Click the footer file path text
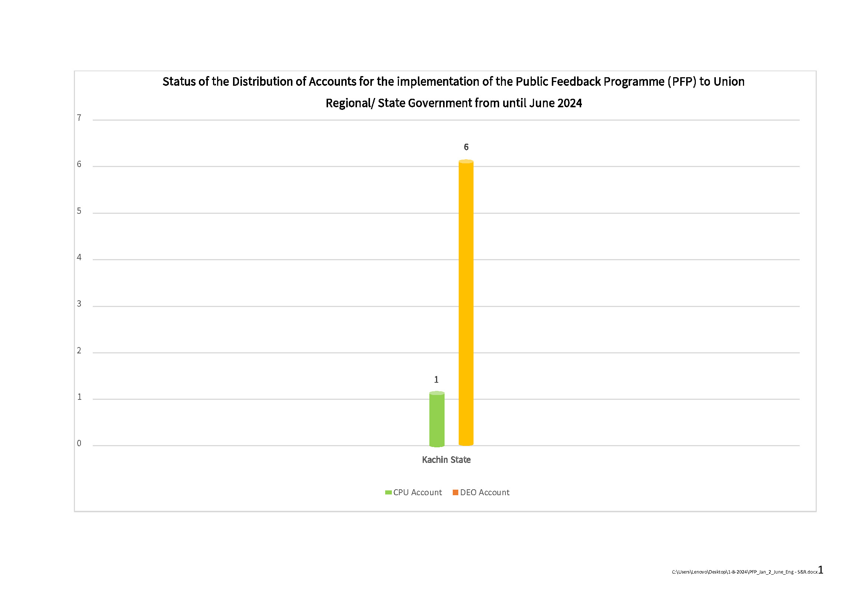868x614 pixels. coord(744,572)
